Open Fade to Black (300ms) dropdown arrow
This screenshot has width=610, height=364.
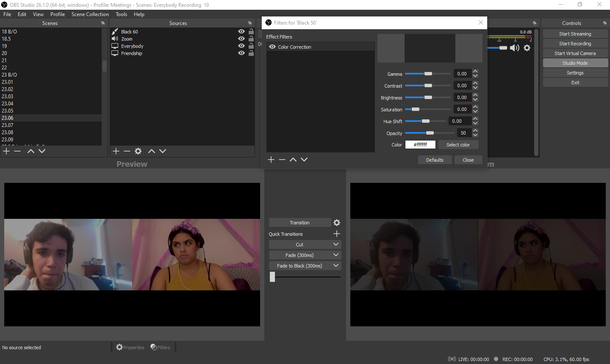coord(336,265)
